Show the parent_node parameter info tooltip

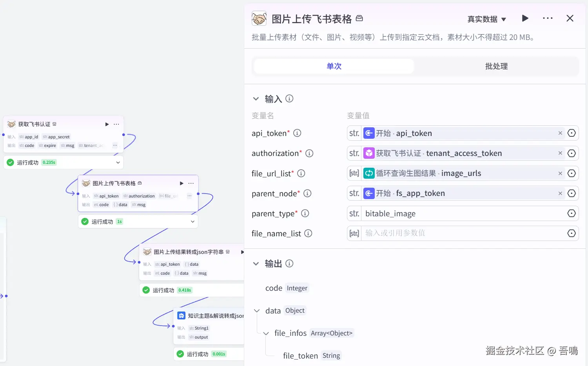click(307, 193)
